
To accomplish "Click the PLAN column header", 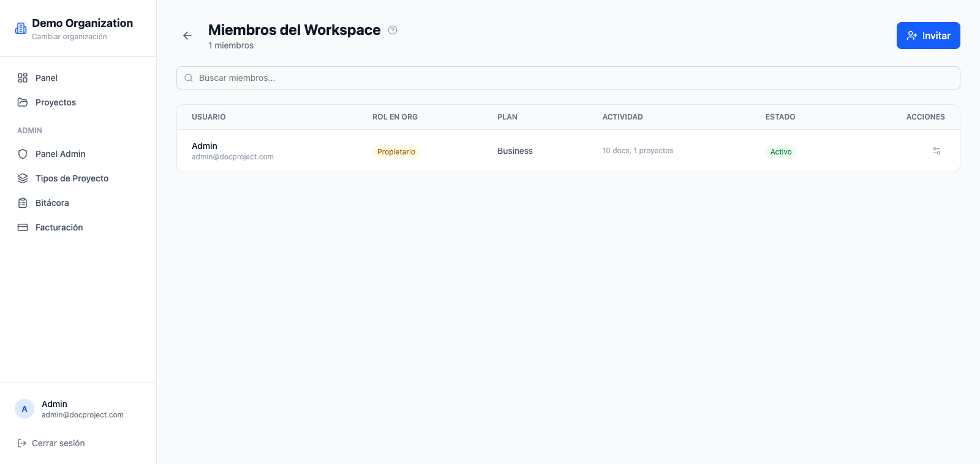I will click(x=507, y=117).
